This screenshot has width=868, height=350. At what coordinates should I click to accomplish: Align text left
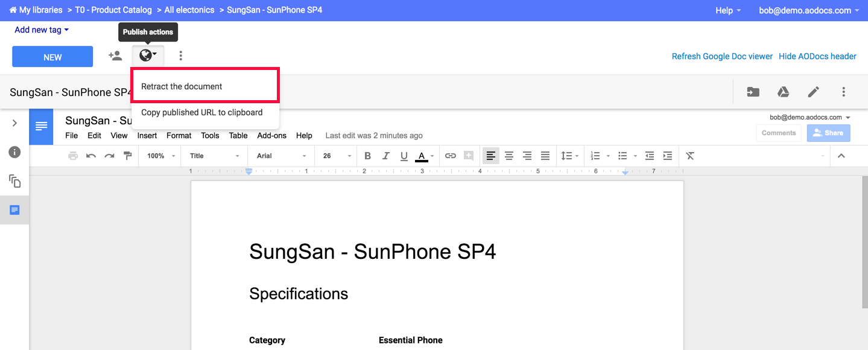click(491, 156)
